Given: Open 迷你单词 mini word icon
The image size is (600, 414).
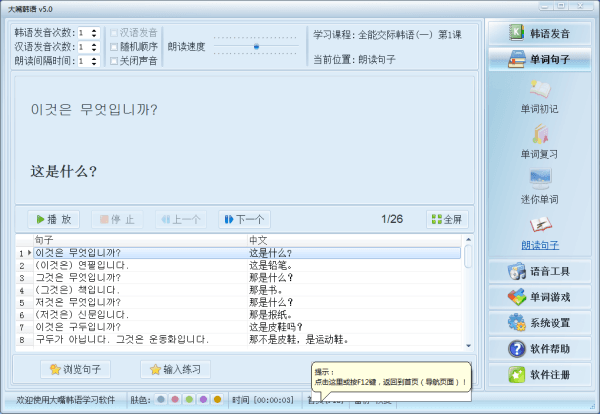Looking at the screenshot, I should (x=540, y=180).
